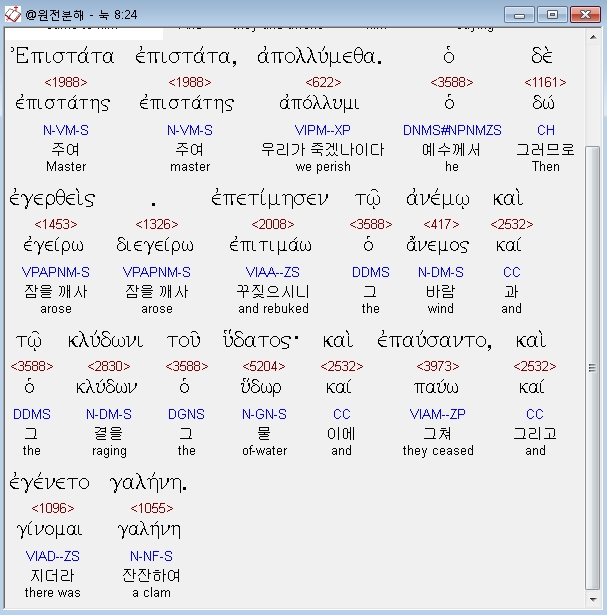Click the gloss 'and rebuked'
This screenshot has width=607, height=615.
[273, 309]
